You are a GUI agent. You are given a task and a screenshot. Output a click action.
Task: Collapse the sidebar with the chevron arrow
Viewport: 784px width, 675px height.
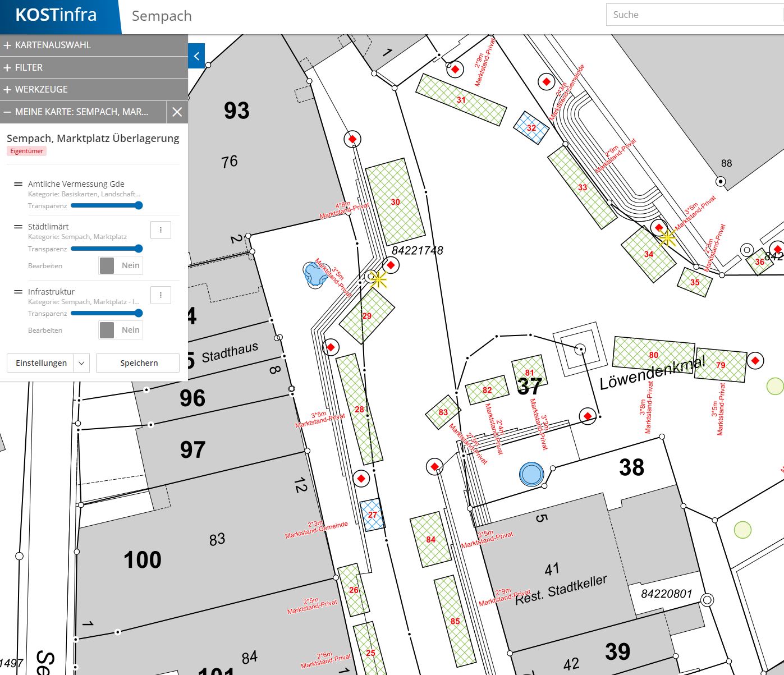pos(196,56)
